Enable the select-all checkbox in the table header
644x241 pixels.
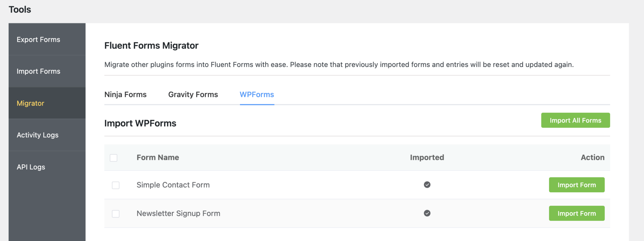point(114,158)
